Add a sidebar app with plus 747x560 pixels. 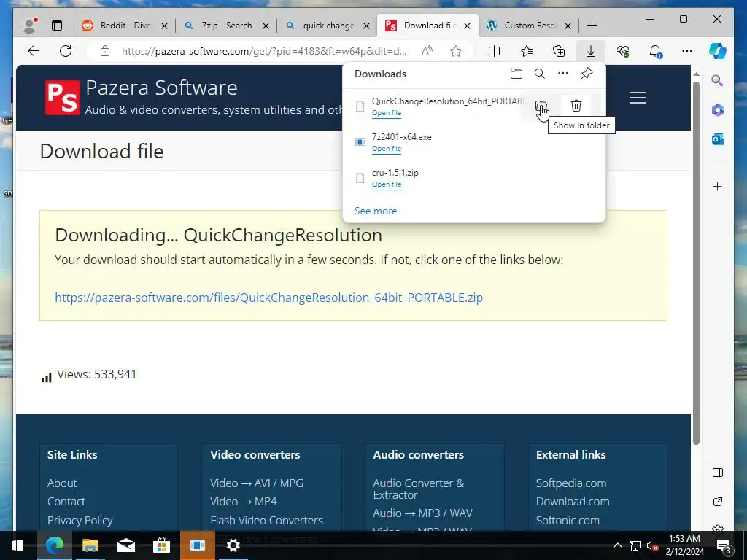click(718, 186)
